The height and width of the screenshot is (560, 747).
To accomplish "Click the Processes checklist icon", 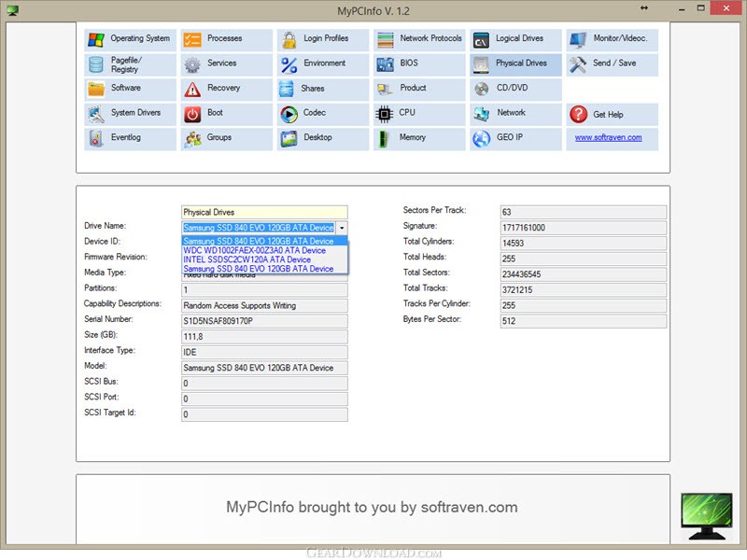I will coord(192,39).
